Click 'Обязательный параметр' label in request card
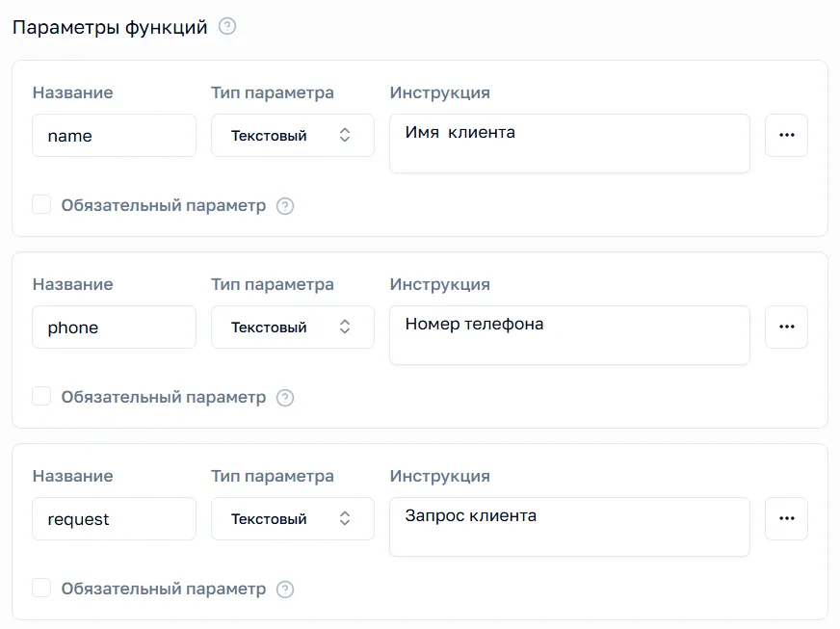The height and width of the screenshot is (629, 840). 164,589
